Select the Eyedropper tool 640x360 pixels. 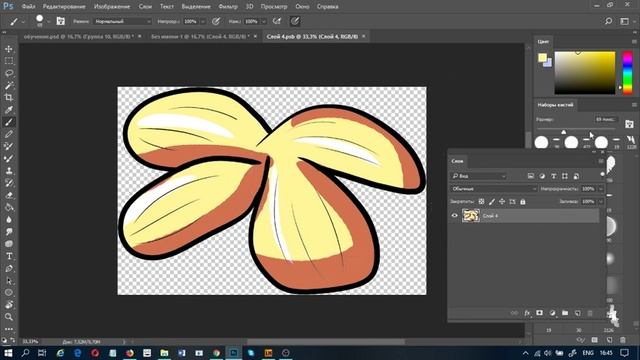pos(9,110)
